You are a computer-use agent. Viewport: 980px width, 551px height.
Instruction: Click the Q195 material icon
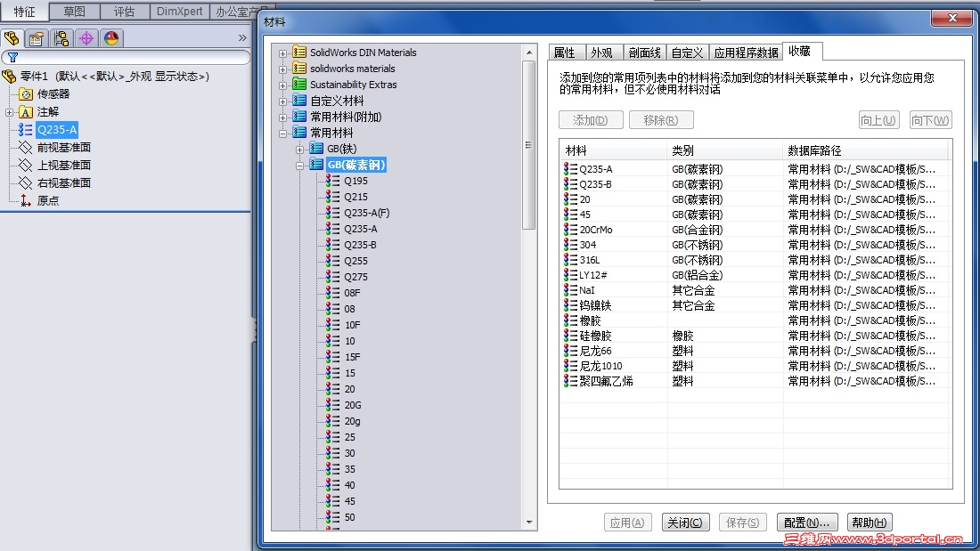(x=333, y=181)
